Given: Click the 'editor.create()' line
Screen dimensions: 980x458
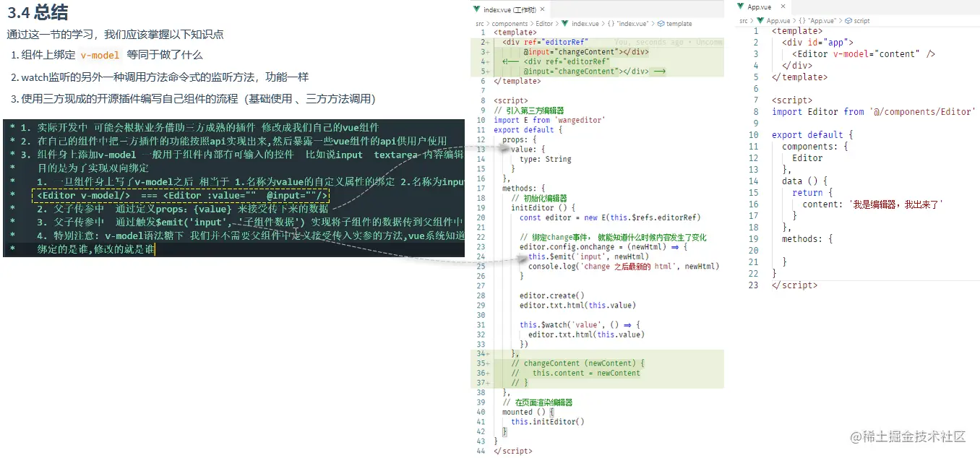Looking at the screenshot, I should tap(551, 295).
